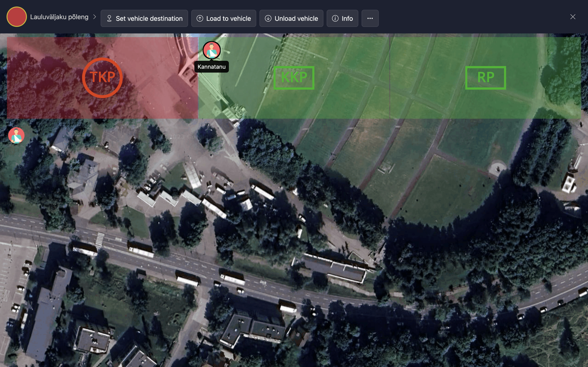The width and height of the screenshot is (588, 367).
Task: Click the up-arrow Load icon
Action: (x=200, y=18)
